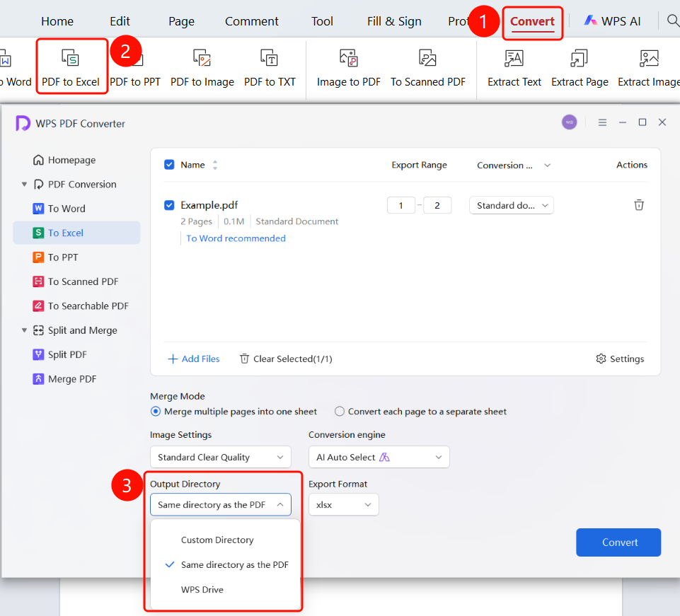Open Image to PDF tool

click(348, 67)
